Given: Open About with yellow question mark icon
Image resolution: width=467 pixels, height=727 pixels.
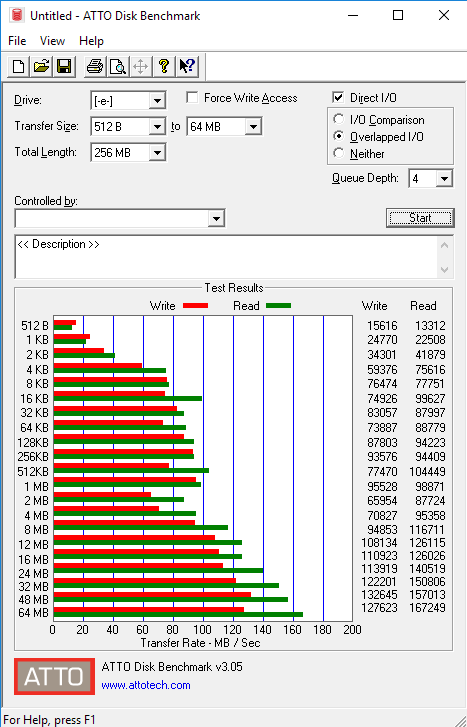Looking at the screenshot, I should [x=163, y=66].
